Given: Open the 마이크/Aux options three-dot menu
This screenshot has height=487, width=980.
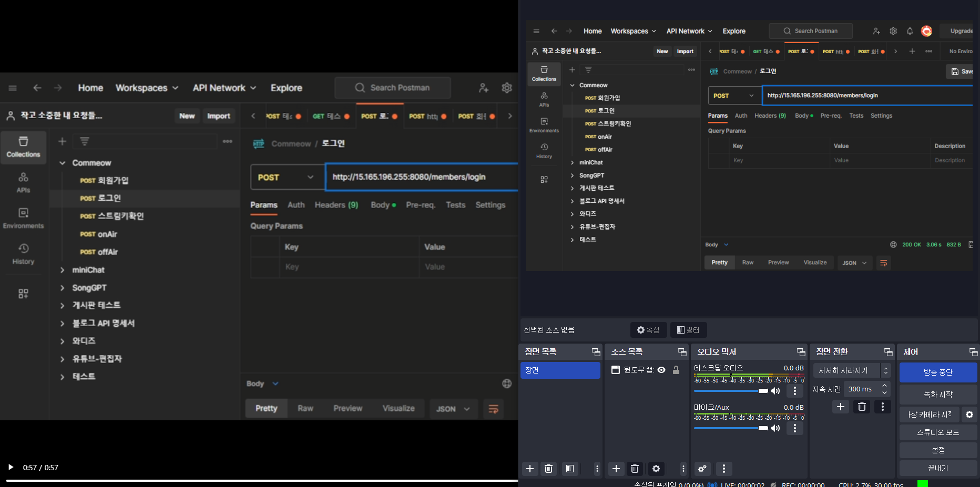Looking at the screenshot, I should point(795,429).
